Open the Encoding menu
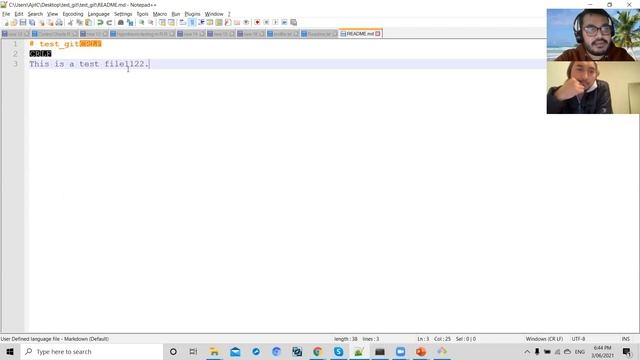The width and height of the screenshot is (640, 360). point(73,14)
